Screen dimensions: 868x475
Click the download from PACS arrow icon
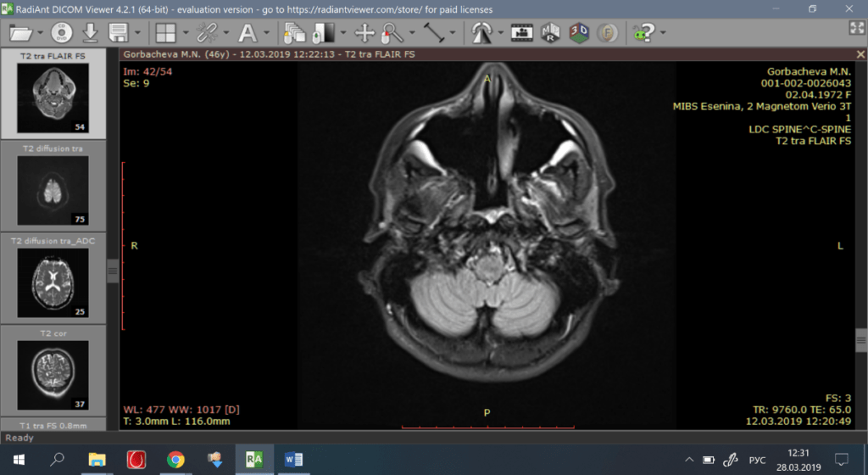click(90, 33)
